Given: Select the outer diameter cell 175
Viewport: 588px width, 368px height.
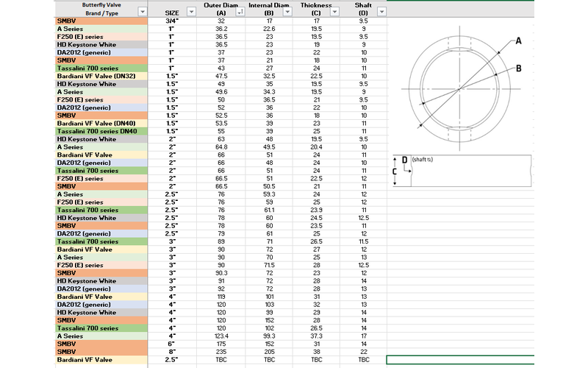Looking at the screenshot, I should click(x=221, y=344).
